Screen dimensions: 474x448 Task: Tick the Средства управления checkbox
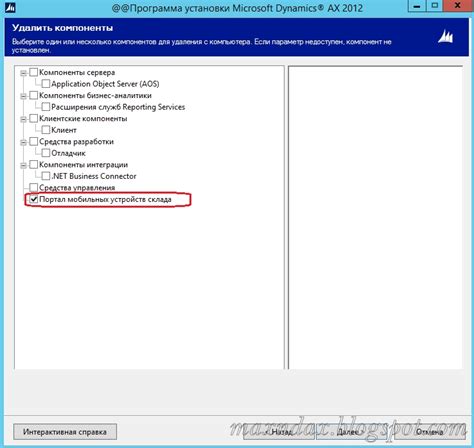(34, 188)
